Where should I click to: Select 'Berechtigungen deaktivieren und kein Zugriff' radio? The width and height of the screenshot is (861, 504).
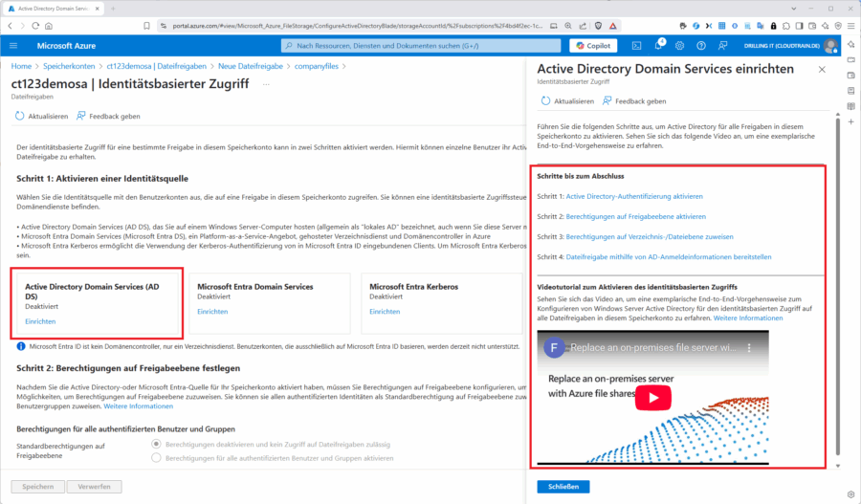(x=157, y=444)
